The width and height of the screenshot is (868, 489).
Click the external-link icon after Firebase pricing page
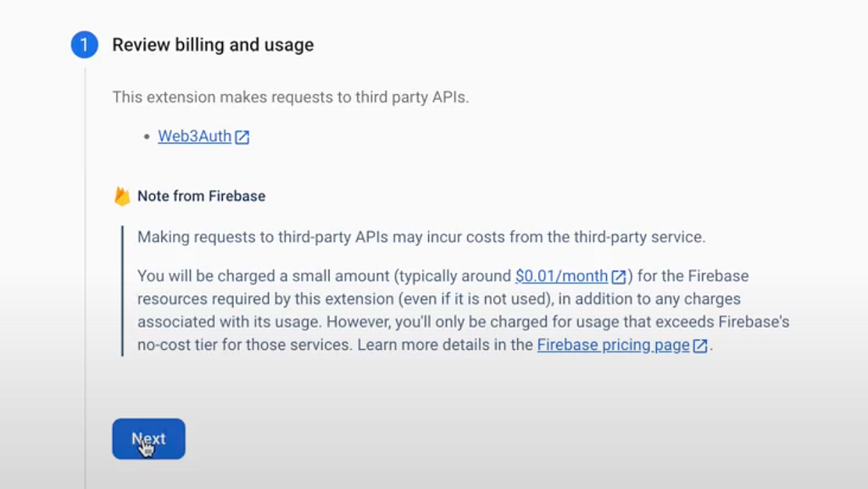700,346
